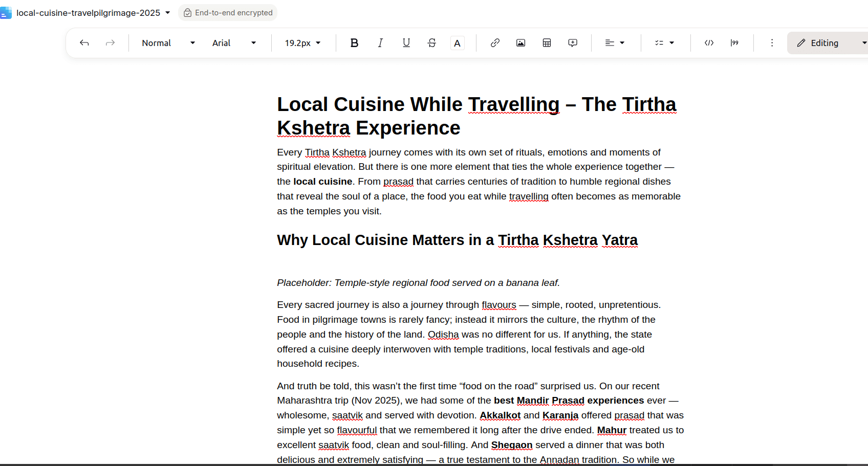868x466 pixels.
Task: Click the misspelled word 'Odisha'
Action: tap(443, 335)
